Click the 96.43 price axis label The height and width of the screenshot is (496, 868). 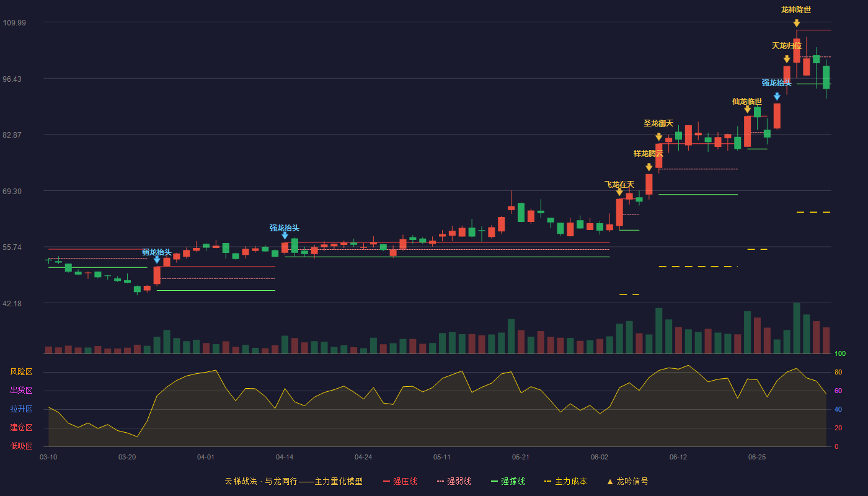coord(12,79)
